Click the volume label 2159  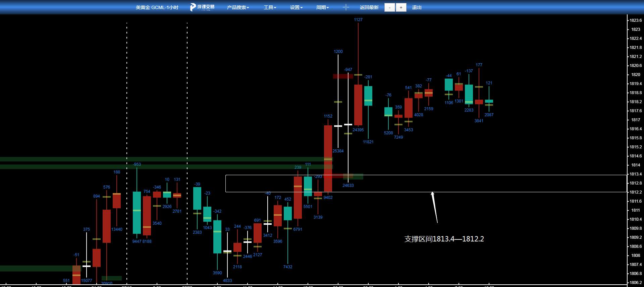point(429,109)
